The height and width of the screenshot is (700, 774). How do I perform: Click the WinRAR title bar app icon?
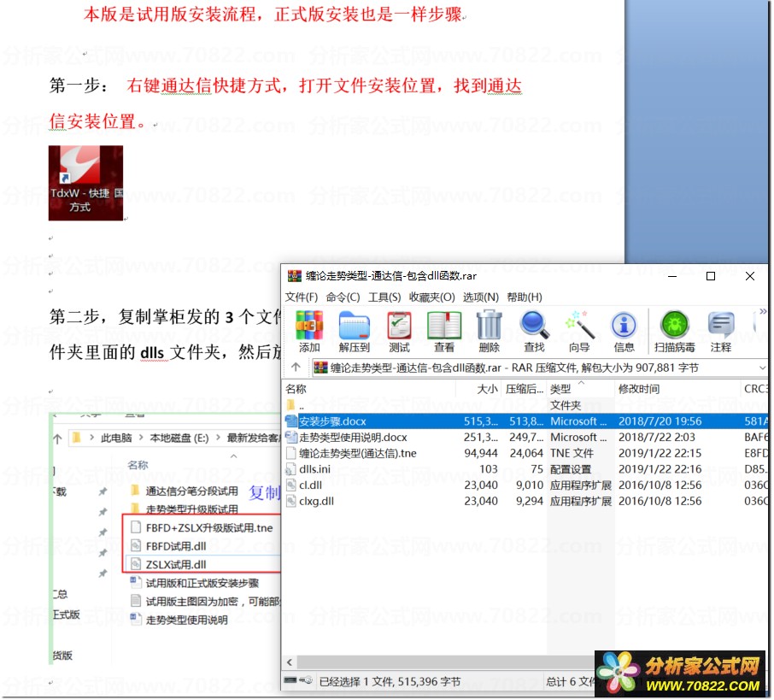295,276
